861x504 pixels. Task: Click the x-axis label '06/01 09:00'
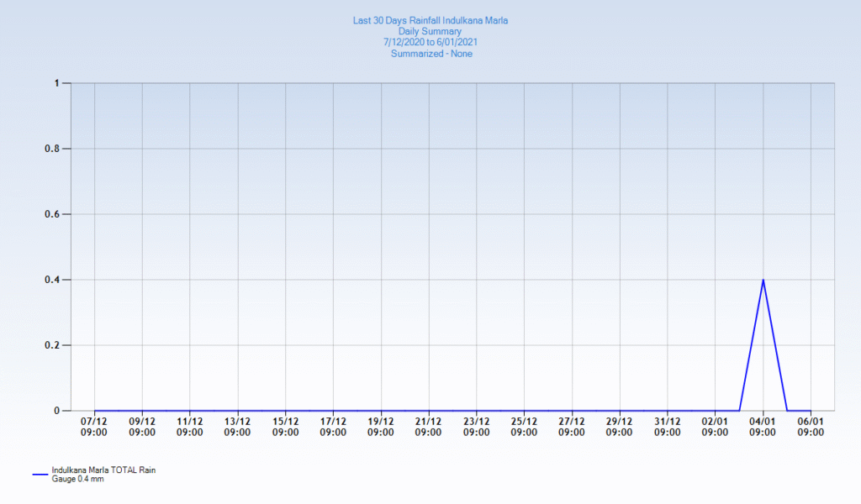coord(811,428)
